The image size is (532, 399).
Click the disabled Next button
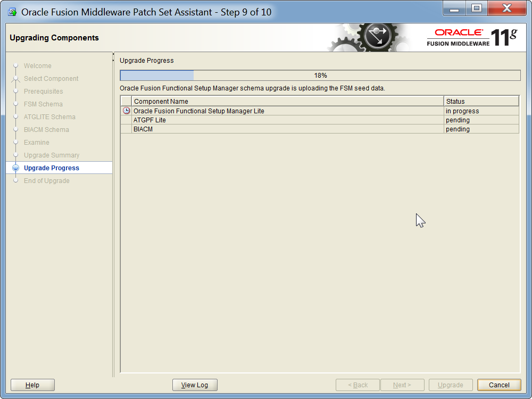click(x=402, y=385)
